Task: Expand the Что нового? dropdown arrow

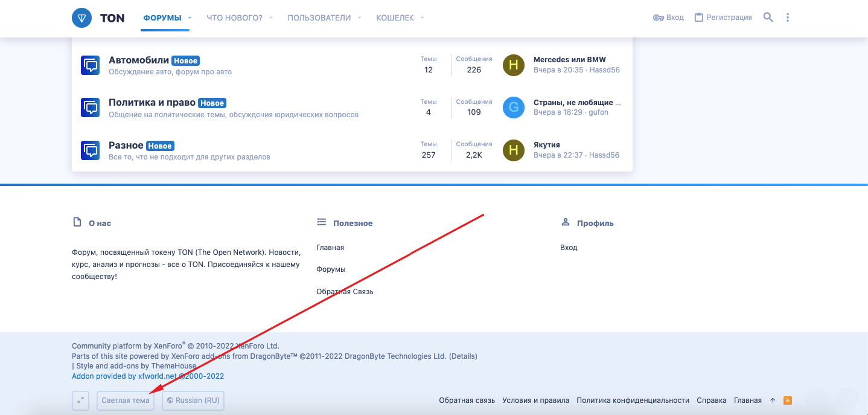Action: tap(270, 18)
